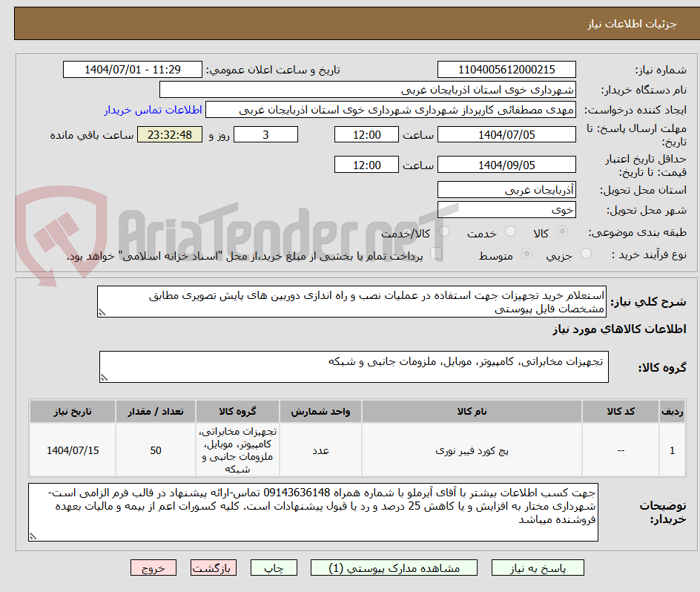Click the "خروج" exit button

(153, 568)
